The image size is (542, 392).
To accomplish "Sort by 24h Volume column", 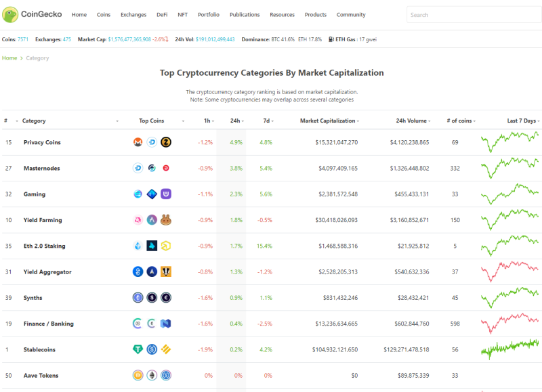I will (x=411, y=121).
